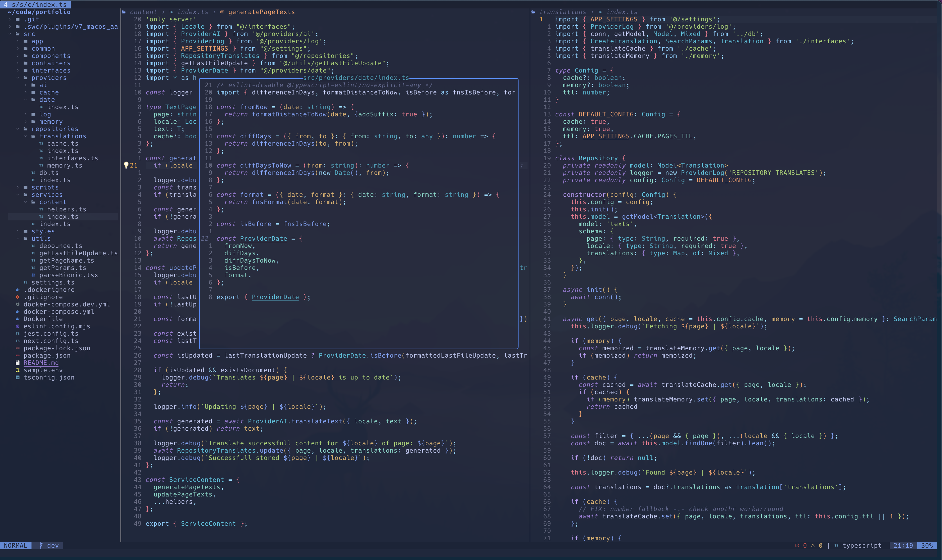Image resolution: width=942 pixels, height=560 pixels.
Task: Click the folder icon beside app
Action: (x=26, y=41)
